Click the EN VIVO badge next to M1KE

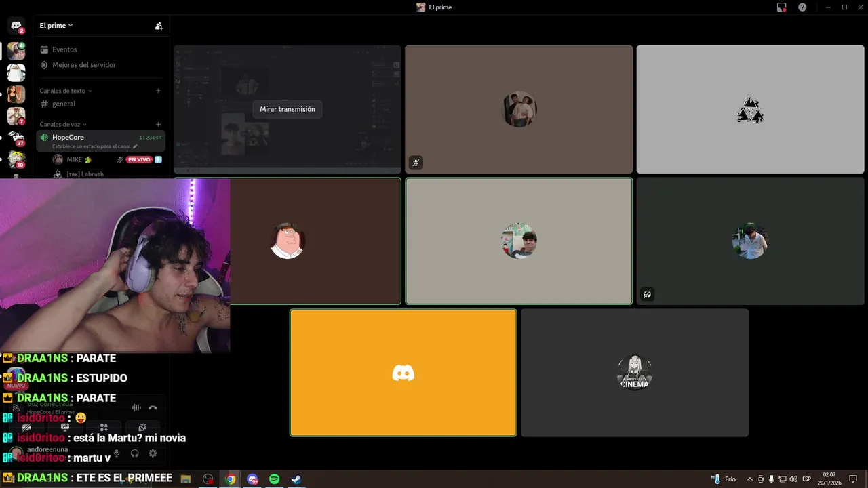click(x=139, y=160)
